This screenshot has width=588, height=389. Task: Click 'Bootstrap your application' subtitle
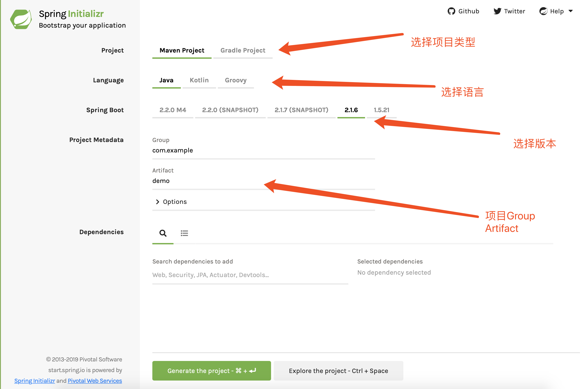coord(82,26)
